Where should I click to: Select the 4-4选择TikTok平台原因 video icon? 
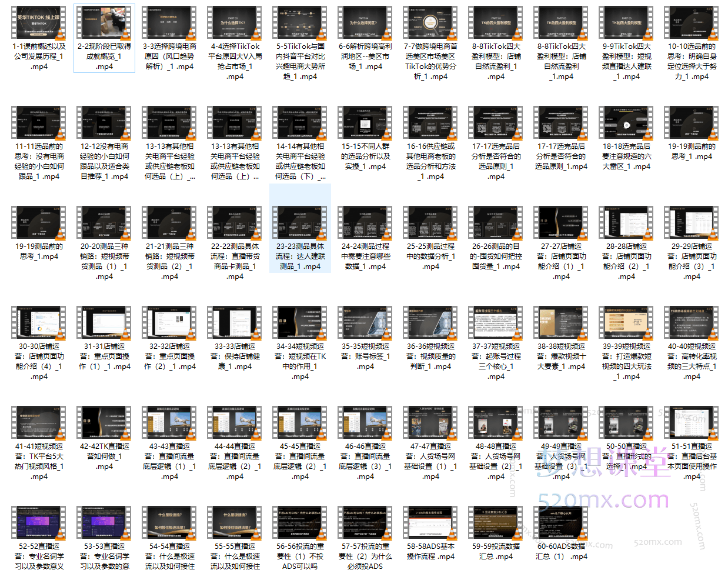pos(235,24)
